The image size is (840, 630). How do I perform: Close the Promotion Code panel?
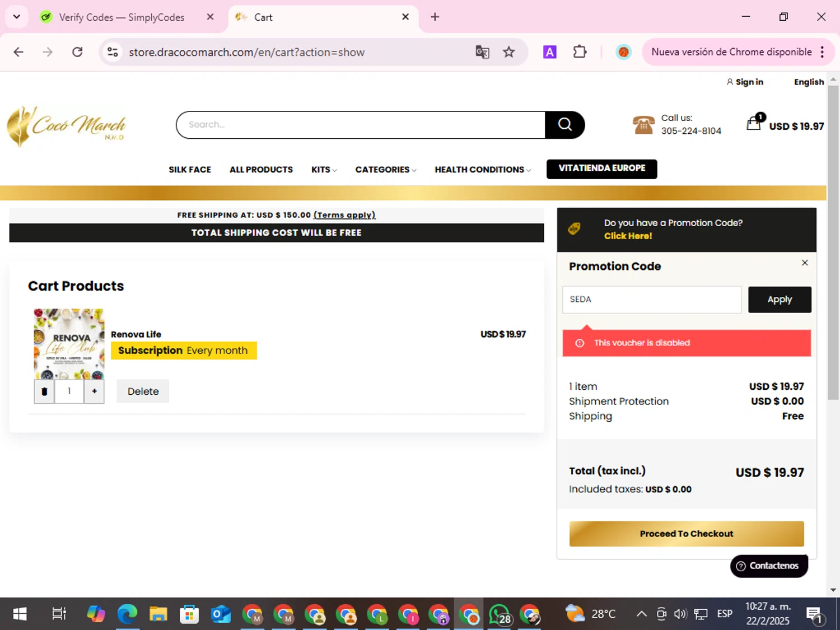click(805, 263)
